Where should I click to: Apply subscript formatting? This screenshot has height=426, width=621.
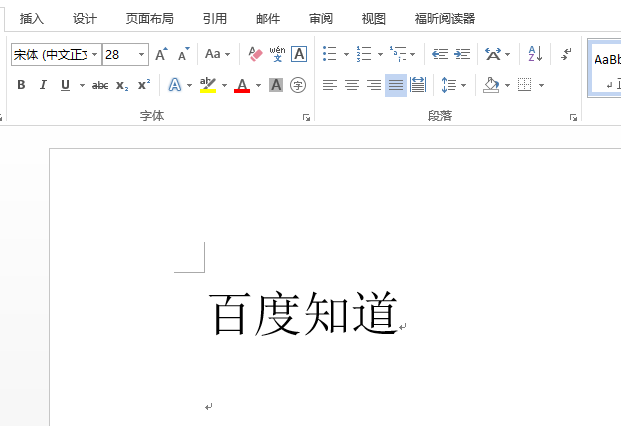coord(122,85)
